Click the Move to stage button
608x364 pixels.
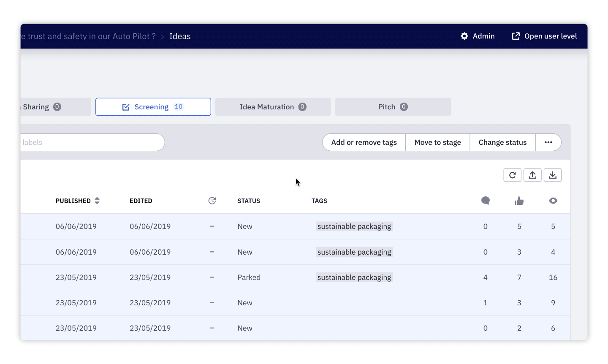pos(437,142)
